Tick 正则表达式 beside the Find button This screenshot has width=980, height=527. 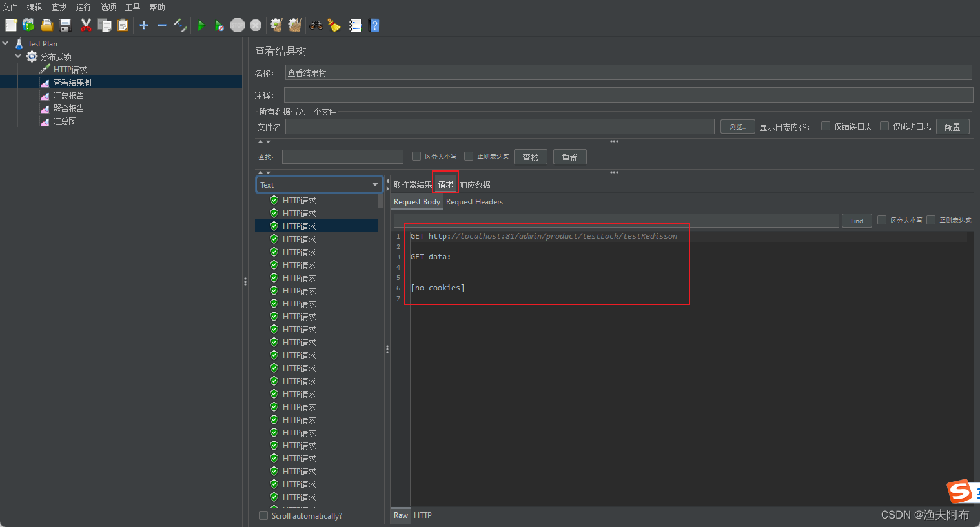tap(931, 220)
